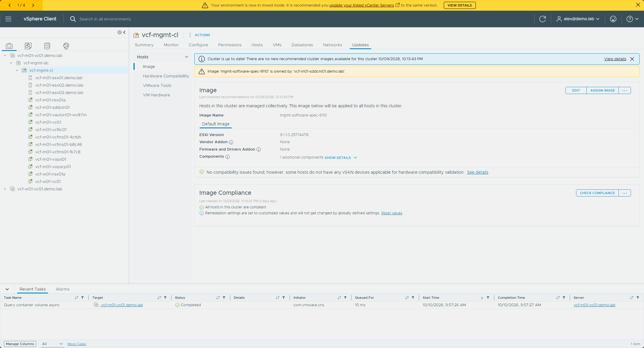Click the Firmware and Drivers Addon info icon
644x348 pixels.
(259, 149)
